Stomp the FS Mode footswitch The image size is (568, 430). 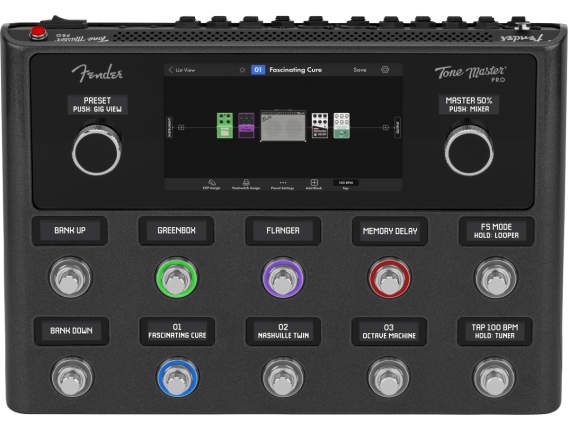coord(496,277)
